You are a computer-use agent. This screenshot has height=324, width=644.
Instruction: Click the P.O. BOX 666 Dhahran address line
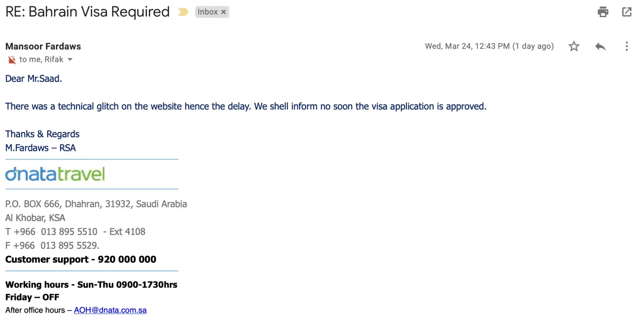point(96,204)
